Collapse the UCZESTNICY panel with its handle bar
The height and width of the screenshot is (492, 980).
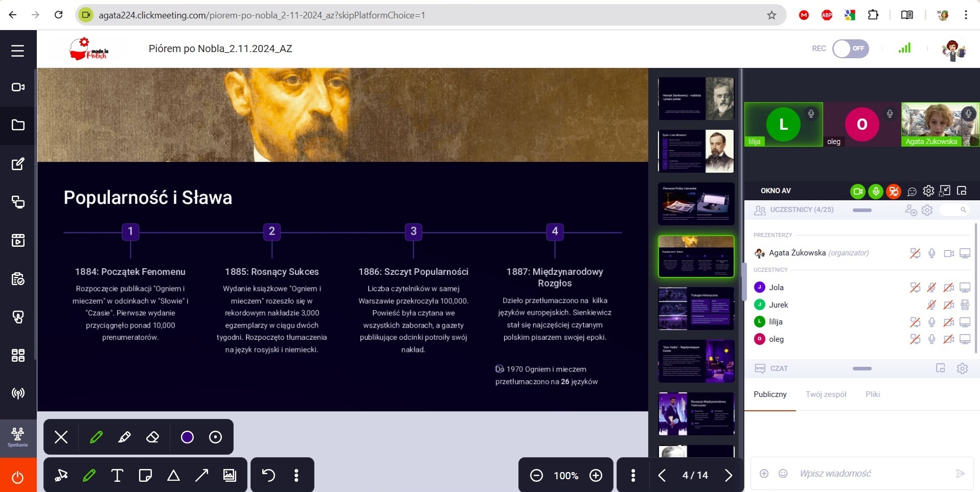pyautogui.click(x=862, y=210)
